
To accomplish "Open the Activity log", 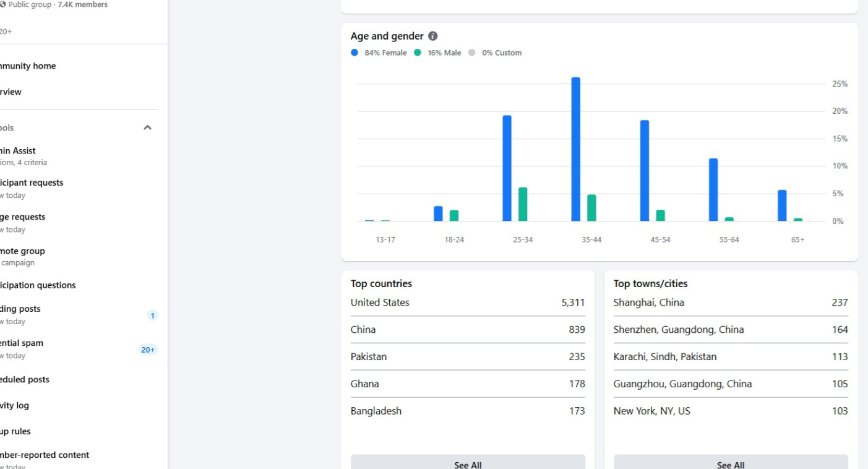I will click(x=15, y=406).
